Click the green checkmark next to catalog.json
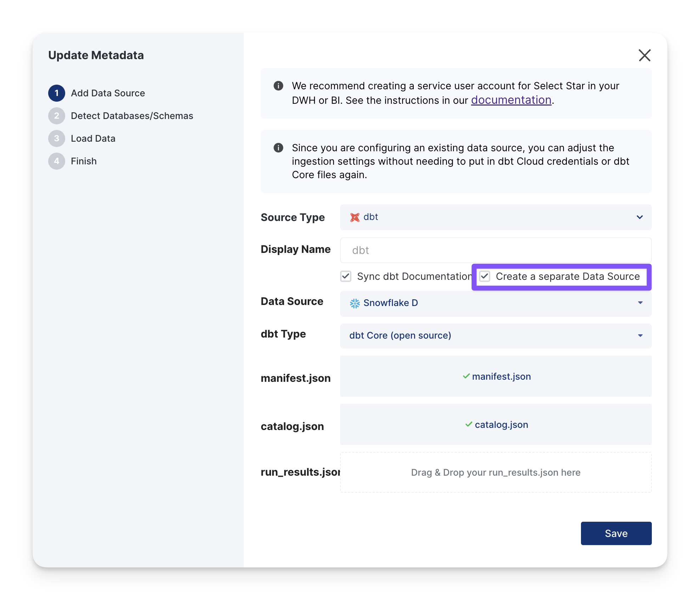This screenshot has width=700, height=600. [x=469, y=424]
